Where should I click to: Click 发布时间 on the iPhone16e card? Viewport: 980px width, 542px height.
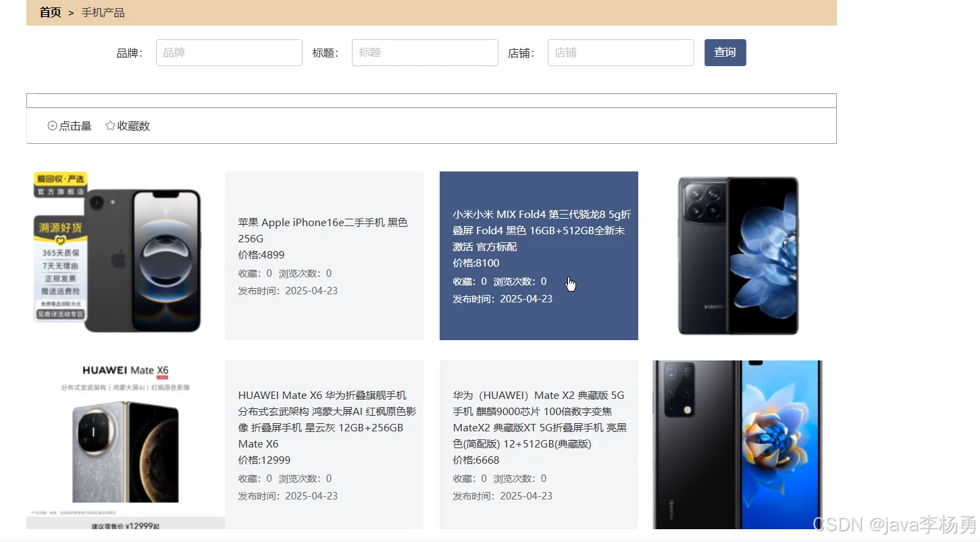pos(288,291)
